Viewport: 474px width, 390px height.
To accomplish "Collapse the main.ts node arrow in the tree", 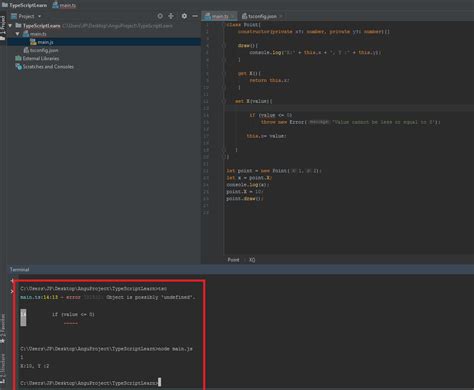I will pyautogui.click(x=18, y=34).
